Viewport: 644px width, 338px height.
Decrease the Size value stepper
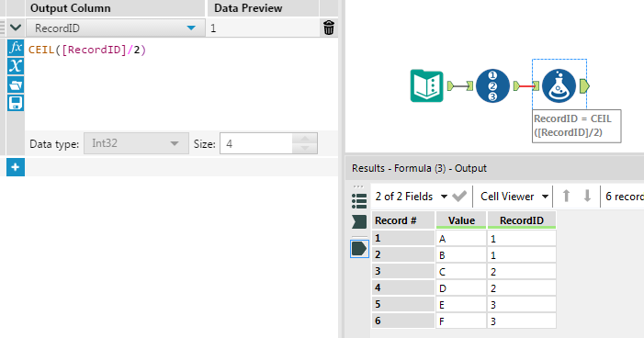pyautogui.click(x=305, y=149)
